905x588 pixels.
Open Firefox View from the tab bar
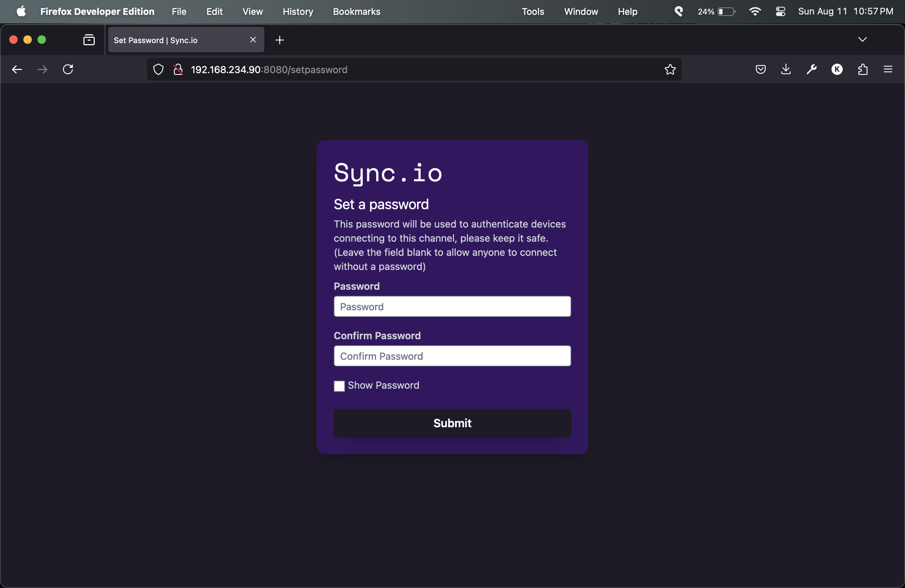[89, 40]
